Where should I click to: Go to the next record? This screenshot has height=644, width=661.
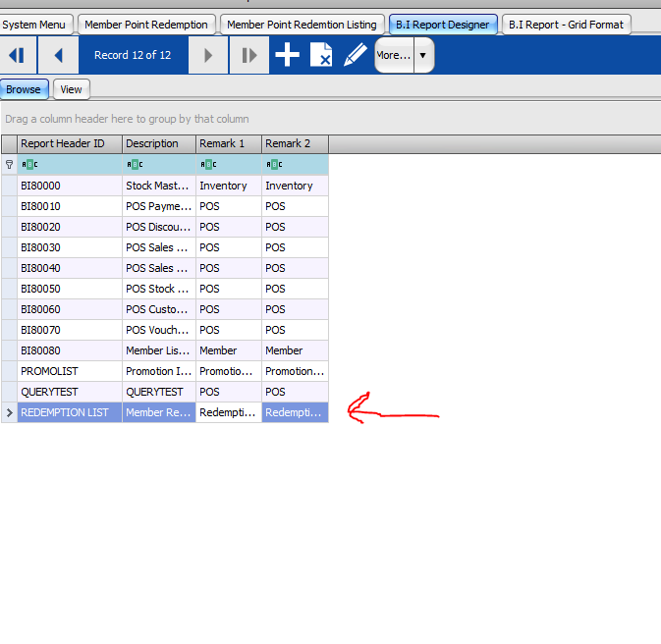tap(208, 56)
